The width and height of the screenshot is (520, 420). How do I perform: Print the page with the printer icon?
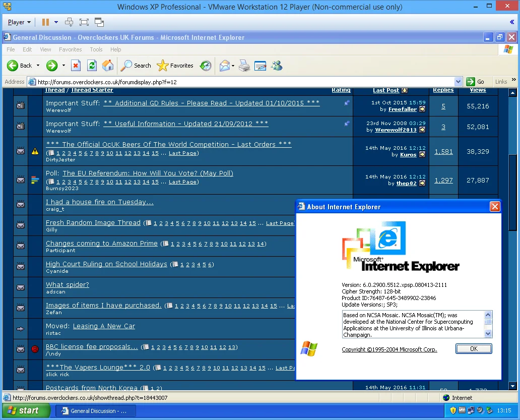click(x=244, y=66)
